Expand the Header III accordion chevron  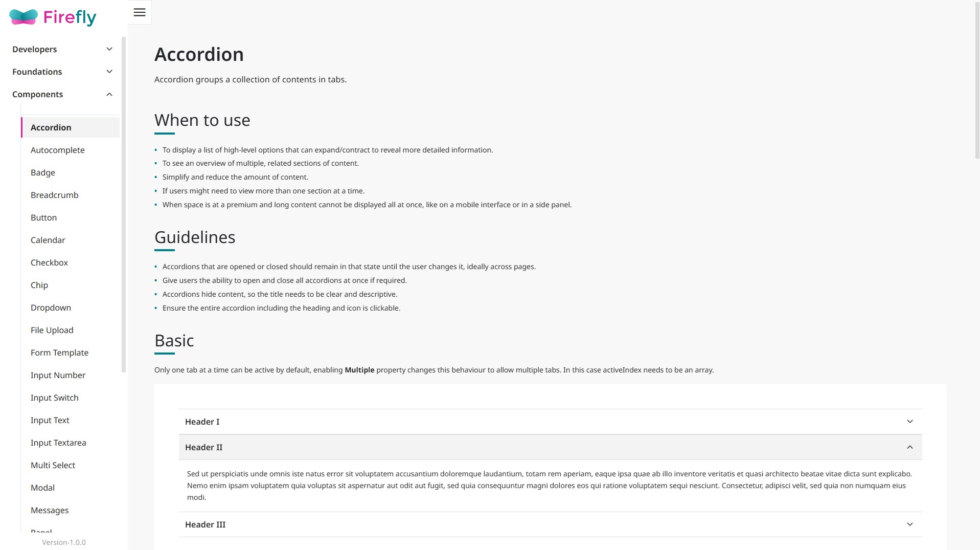909,524
